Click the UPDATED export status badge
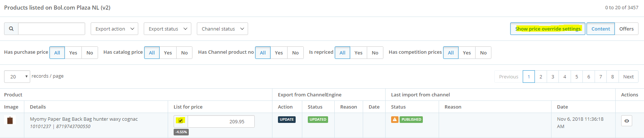Screen dimensions: 644x138 318,120
